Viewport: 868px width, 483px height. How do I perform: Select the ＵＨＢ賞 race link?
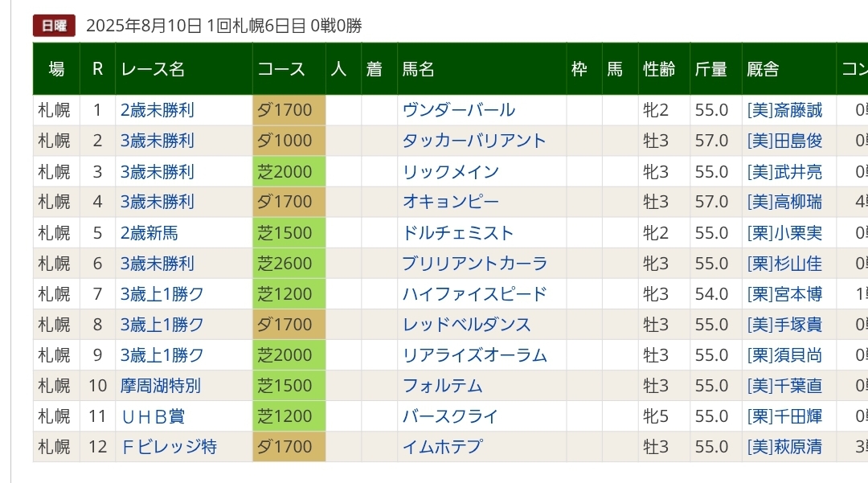153,416
